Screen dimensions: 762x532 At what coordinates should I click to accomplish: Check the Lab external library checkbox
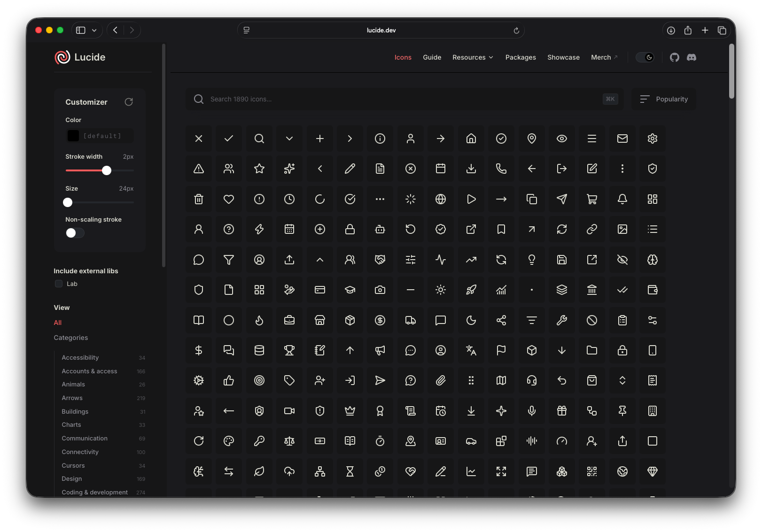[x=59, y=284]
